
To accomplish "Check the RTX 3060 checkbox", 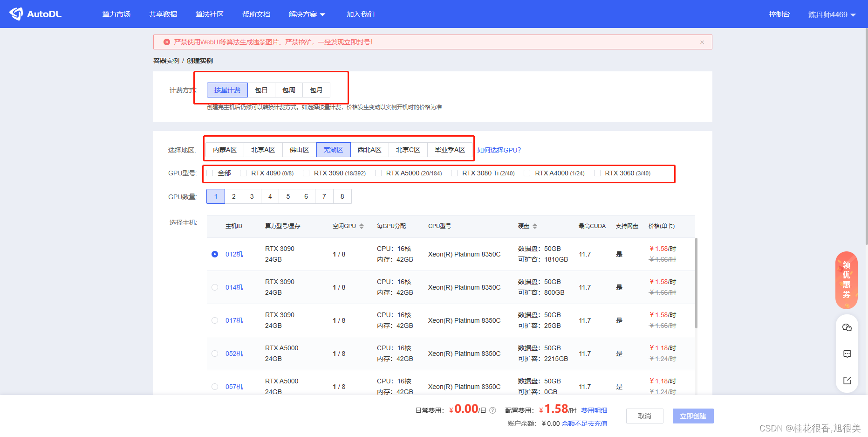I will click(597, 173).
